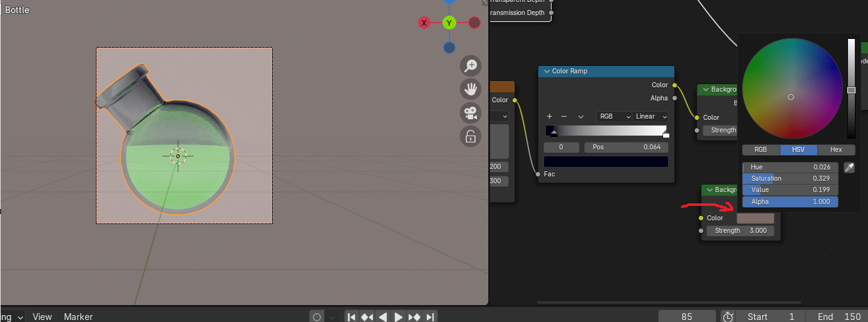Open the RGB color mode dropdown
The image size is (868, 322).
pos(614,117)
